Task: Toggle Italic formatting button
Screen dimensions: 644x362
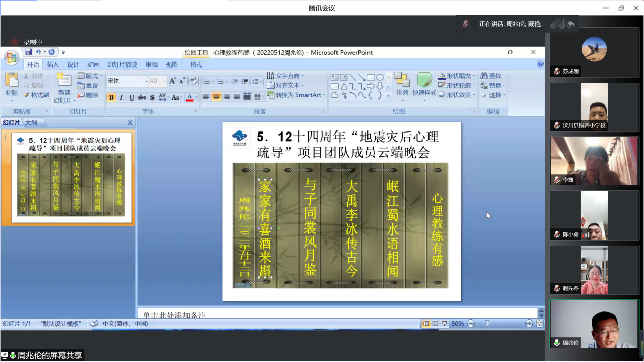Action: (121, 97)
